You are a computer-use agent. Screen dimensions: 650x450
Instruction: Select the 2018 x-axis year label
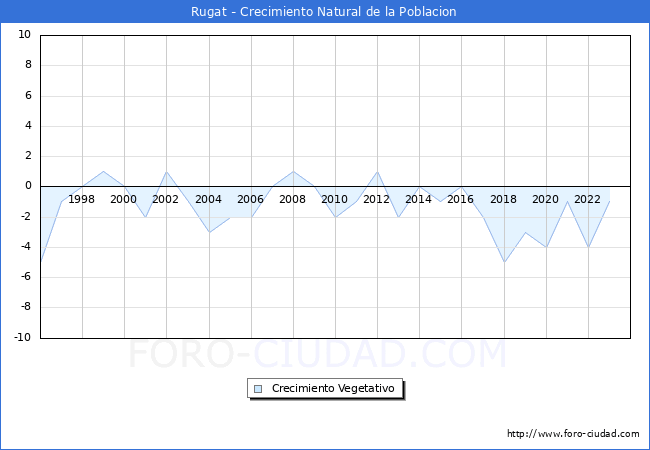click(x=503, y=199)
